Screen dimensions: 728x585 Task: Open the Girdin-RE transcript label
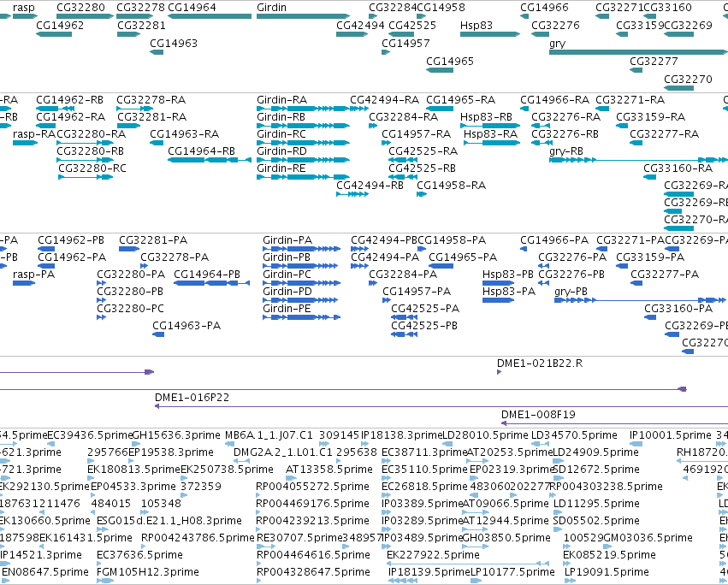[281, 168]
